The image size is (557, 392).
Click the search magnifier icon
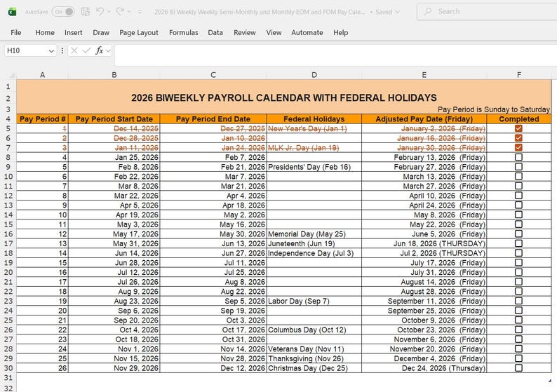tap(428, 11)
